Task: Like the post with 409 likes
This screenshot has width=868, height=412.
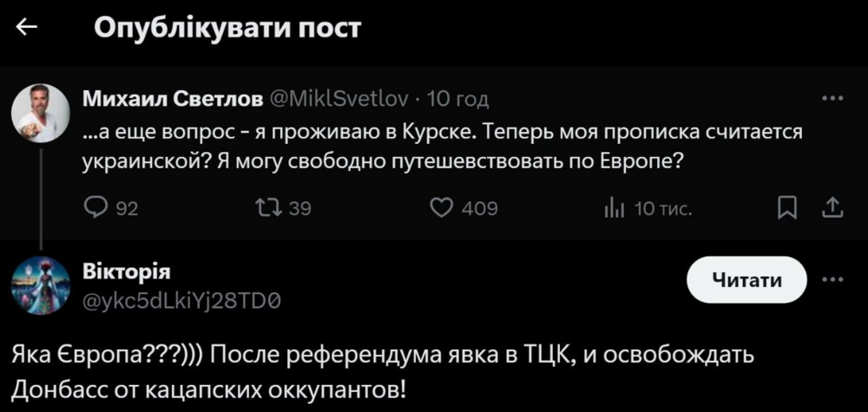Action: click(444, 207)
